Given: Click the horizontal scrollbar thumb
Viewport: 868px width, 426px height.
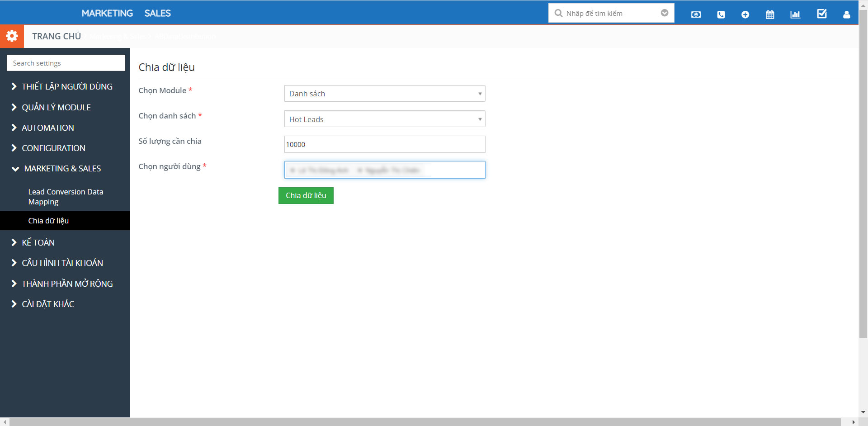Looking at the screenshot, I should (425, 422).
